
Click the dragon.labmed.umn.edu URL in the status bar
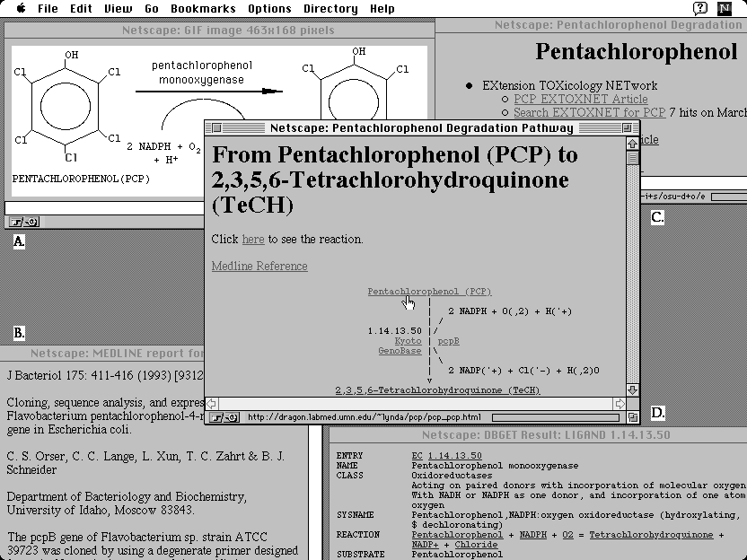pyautogui.click(x=365, y=417)
